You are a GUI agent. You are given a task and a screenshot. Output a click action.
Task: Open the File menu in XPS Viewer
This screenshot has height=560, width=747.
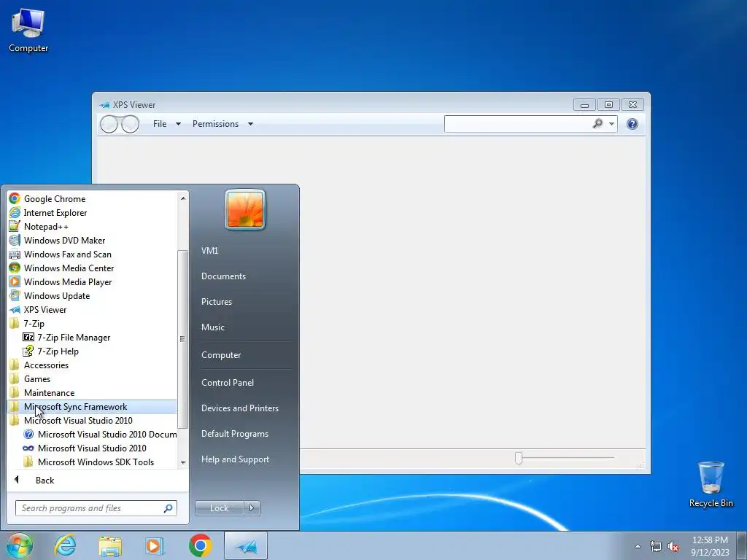pos(166,124)
